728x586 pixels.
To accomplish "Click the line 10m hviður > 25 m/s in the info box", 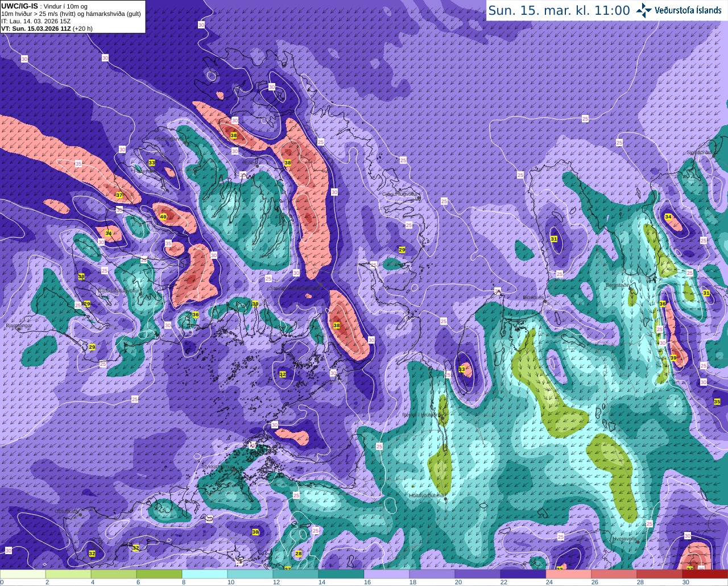I will tap(71, 13).
